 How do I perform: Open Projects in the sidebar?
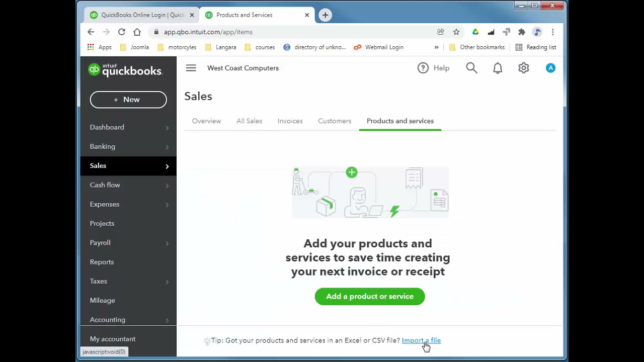tap(102, 223)
